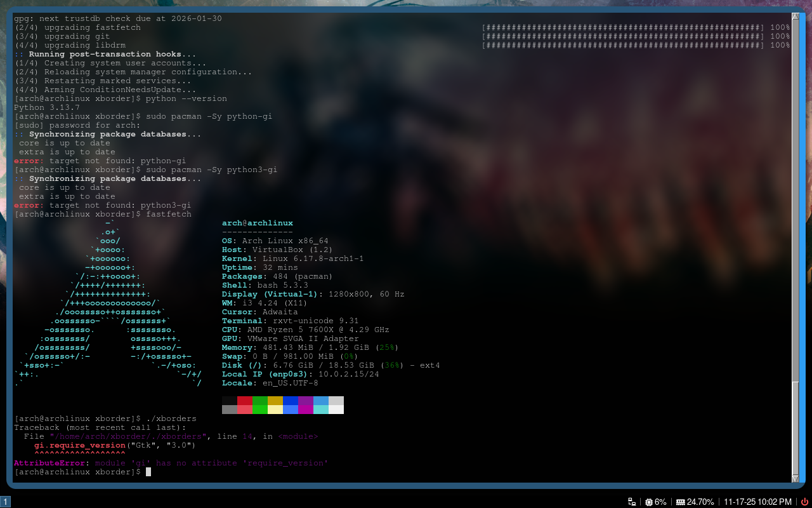Image resolution: width=812 pixels, height=508 pixels.
Task: Click the 'Kernel: Linux 6.17.8-arch1-1' line
Action: pos(293,258)
